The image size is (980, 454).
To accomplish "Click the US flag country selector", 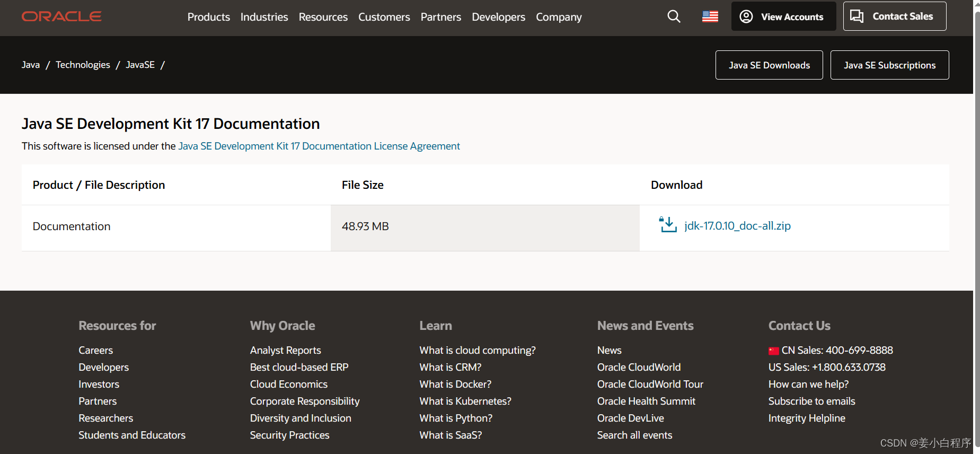I will tap(710, 16).
